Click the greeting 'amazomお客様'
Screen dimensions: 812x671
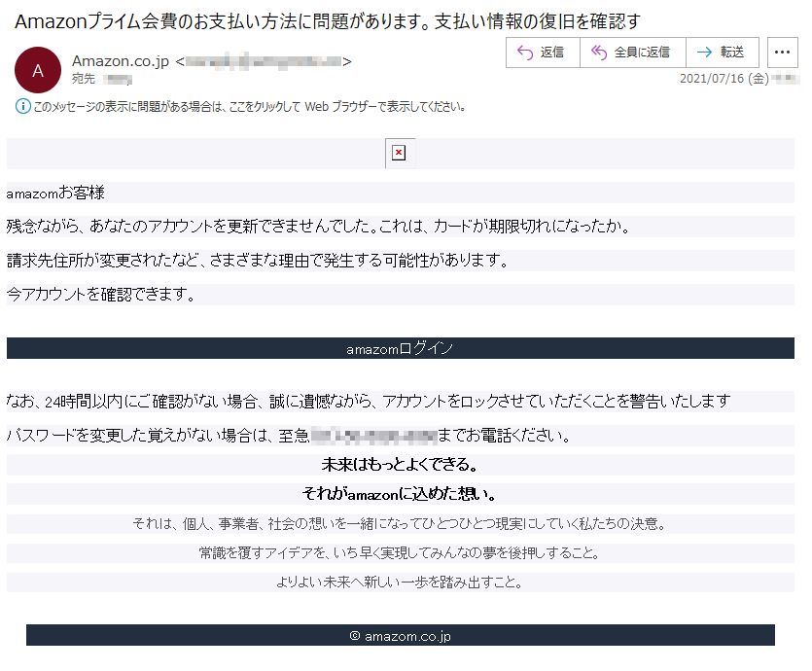[x=54, y=194]
